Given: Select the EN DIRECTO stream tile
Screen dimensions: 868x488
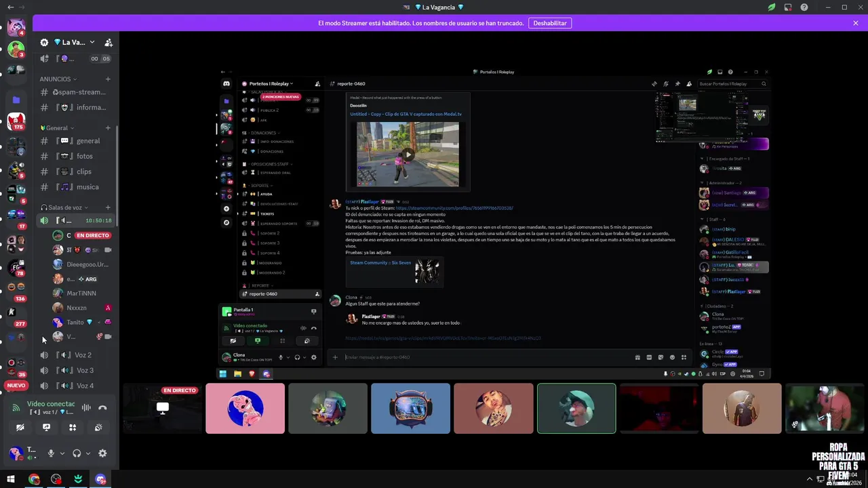Looking at the screenshot, I should [x=162, y=408].
